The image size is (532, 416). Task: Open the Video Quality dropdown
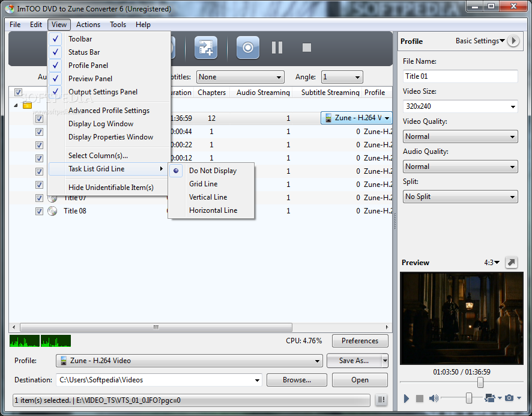click(461, 136)
